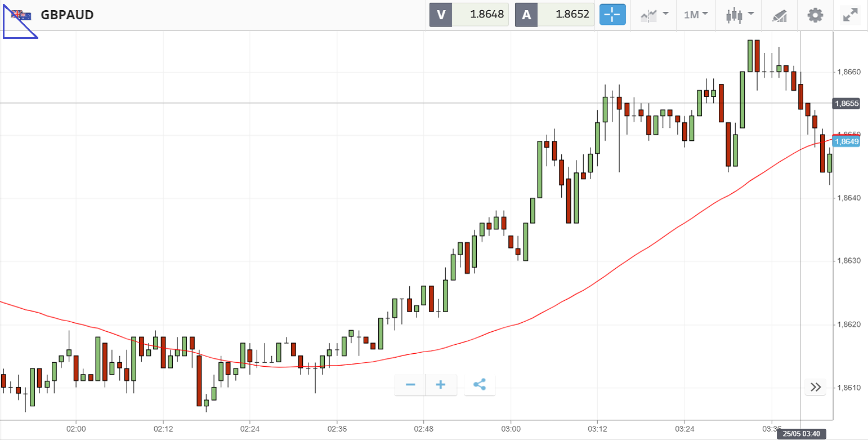868x440 pixels.
Task: Open the chart indicators dropdown
Action: point(654,15)
